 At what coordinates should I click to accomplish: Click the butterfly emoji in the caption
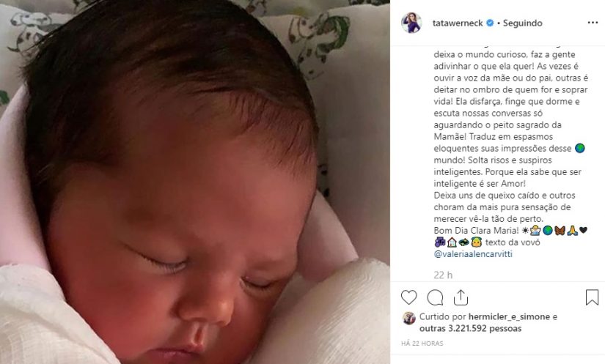(560, 231)
